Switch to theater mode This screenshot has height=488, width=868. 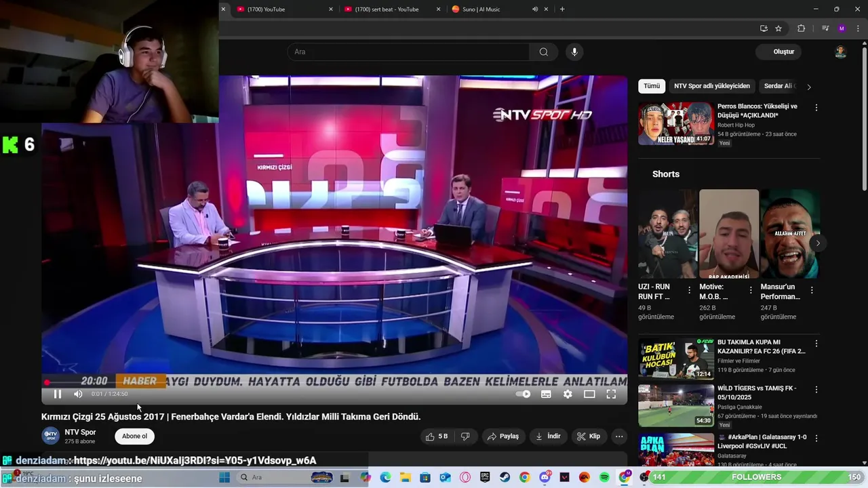click(589, 394)
